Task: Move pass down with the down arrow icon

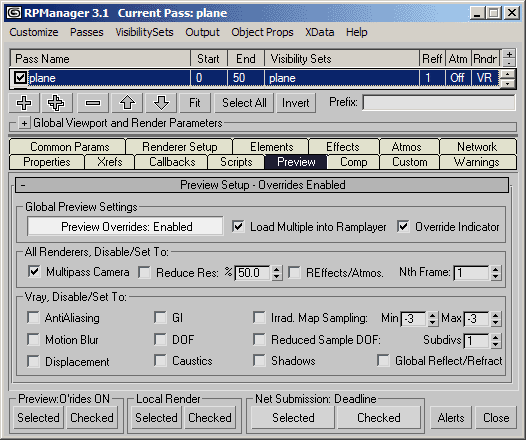Action: (x=161, y=103)
